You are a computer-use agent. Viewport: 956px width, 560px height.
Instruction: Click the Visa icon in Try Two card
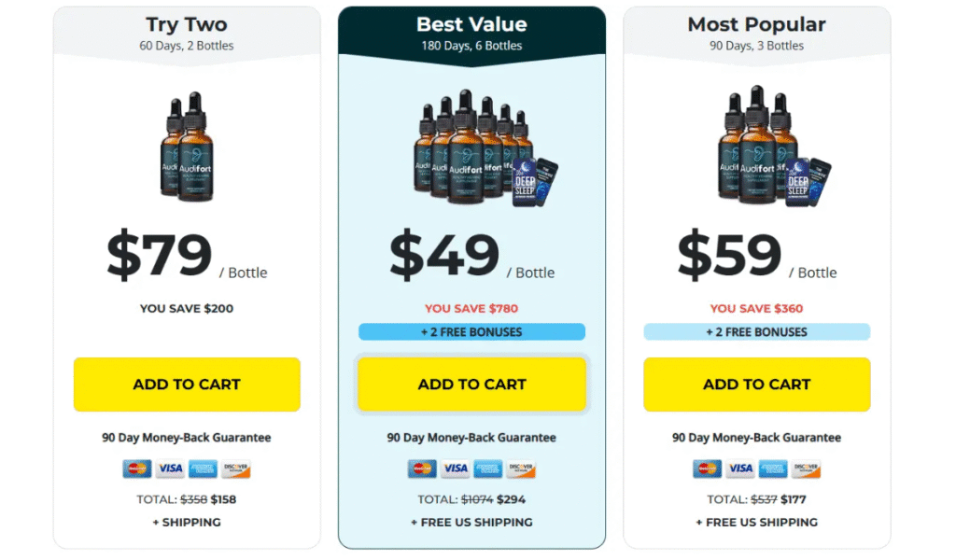click(x=170, y=469)
